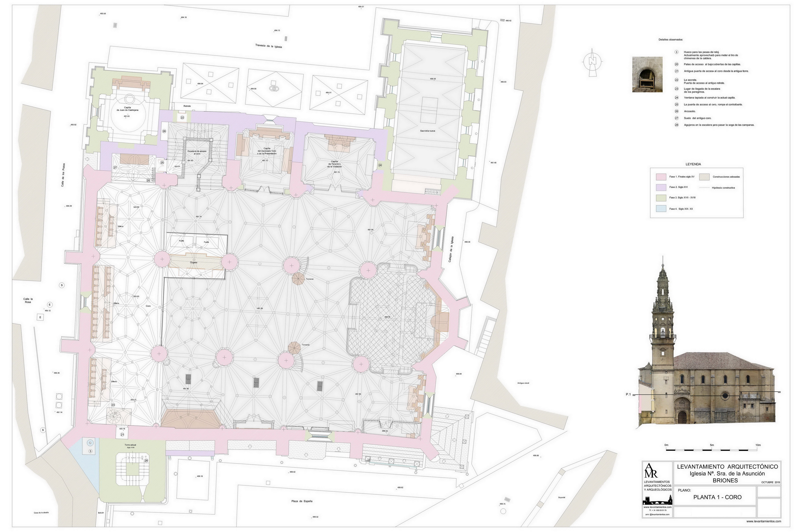Click the circled S marker near Calle la Rosa
Image resolution: width=802 pixels, height=532 pixels.
(x=62, y=285)
